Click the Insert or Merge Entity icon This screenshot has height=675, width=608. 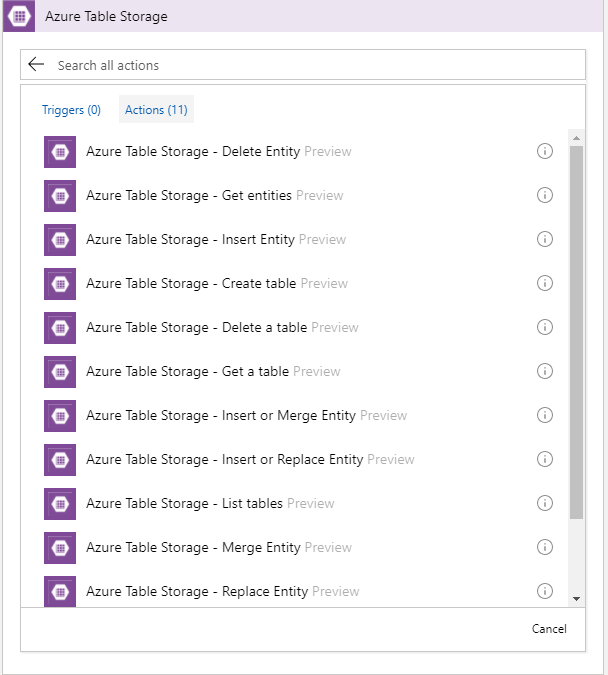point(60,415)
